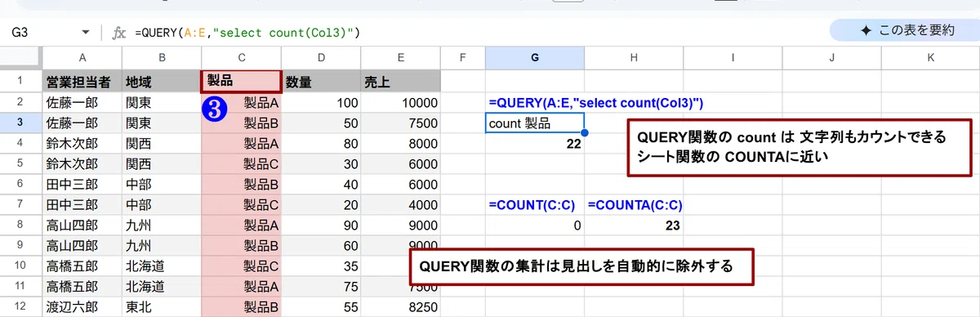
Task: Click cell G8 showing 0
Action: (x=535, y=225)
